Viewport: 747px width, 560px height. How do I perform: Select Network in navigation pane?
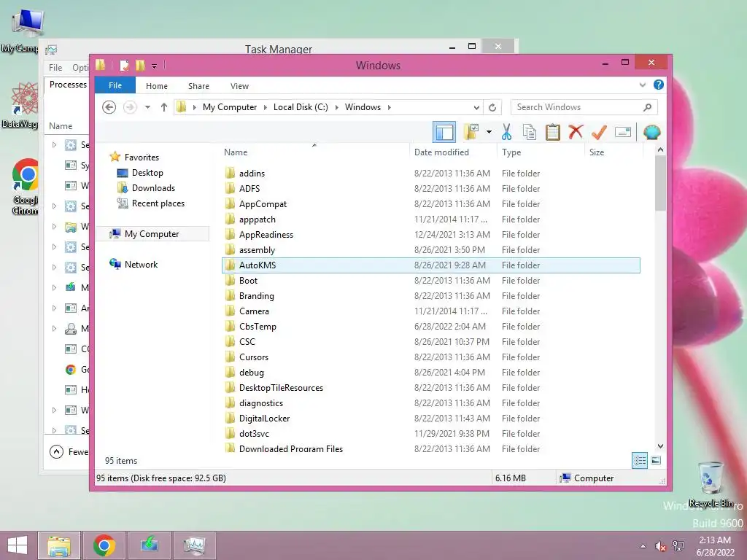(x=141, y=264)
